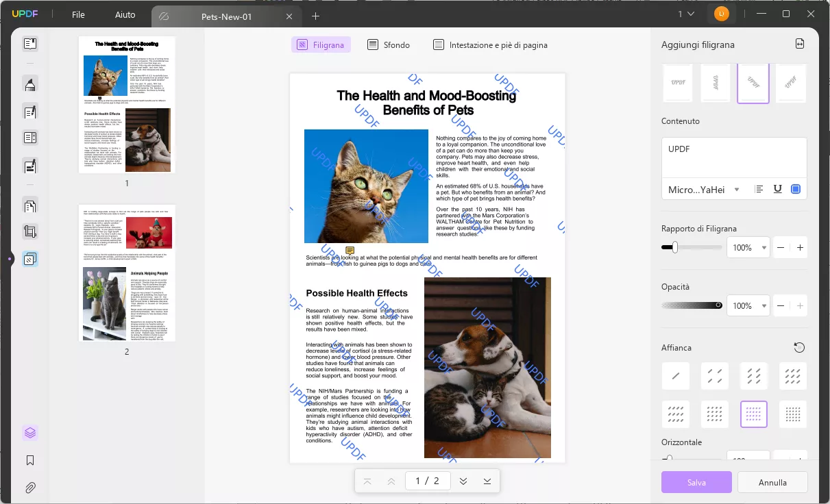The image size is (830, 504).
Task: Select the purple highlighted tile pattern
Action: [x=754, y=414]
